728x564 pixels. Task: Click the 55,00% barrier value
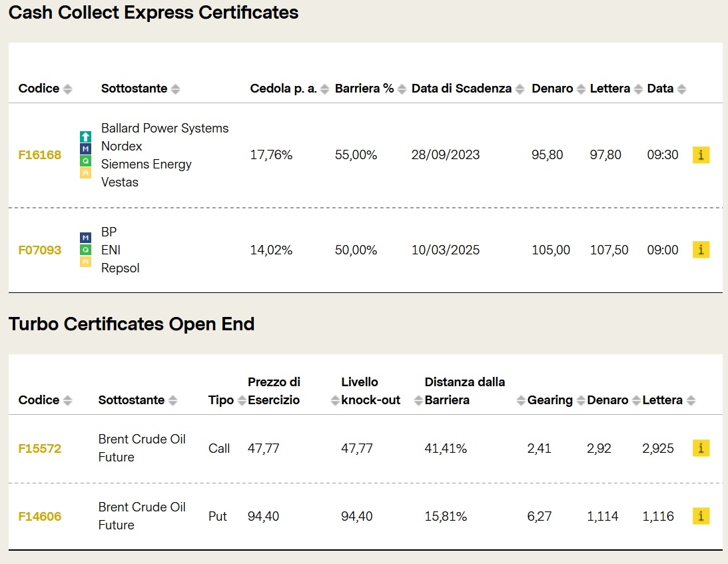(356, 154)
